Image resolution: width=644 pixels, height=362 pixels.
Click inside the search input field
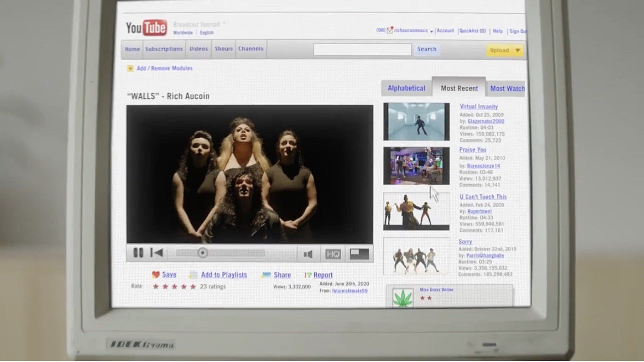coord(362,50)
